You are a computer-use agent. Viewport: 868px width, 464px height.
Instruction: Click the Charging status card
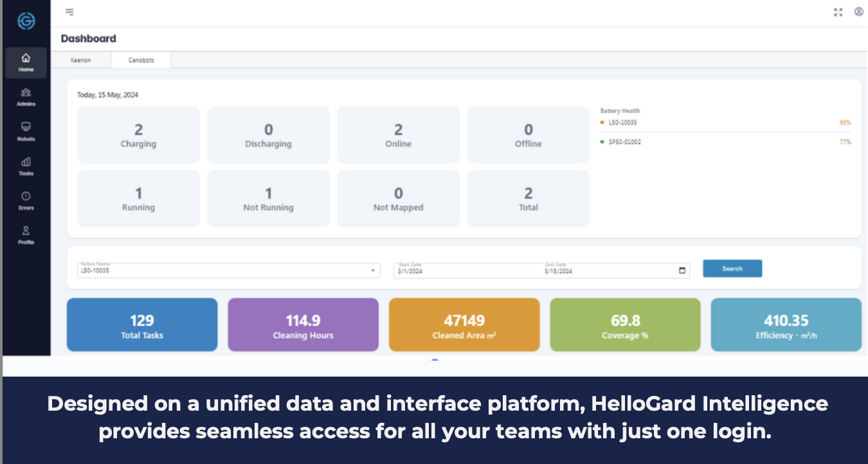click(138, 135)
